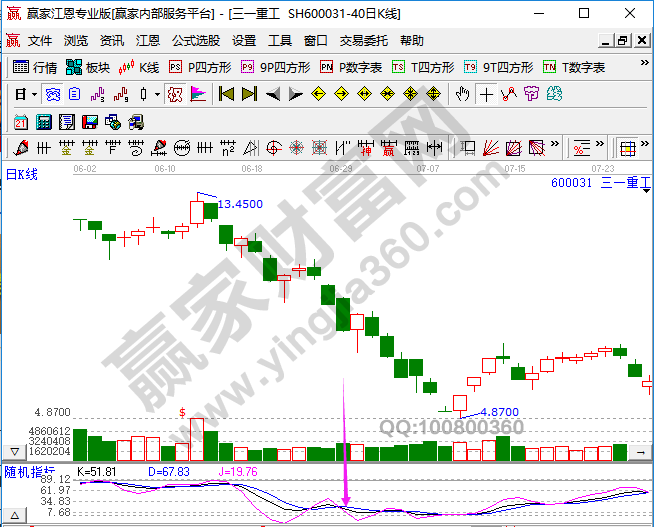Open the period dropdown labeled 日
The width and height of the screenshot is (654, 527).
coord(25,95)
